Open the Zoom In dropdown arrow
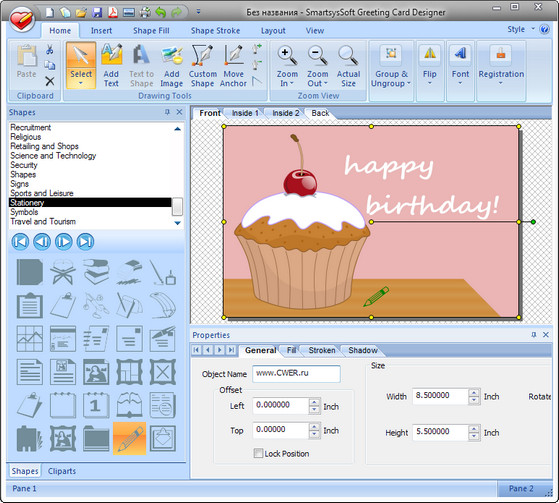This screenshot has height=503, width=559. pyautogui.click(x=292, y=83)
